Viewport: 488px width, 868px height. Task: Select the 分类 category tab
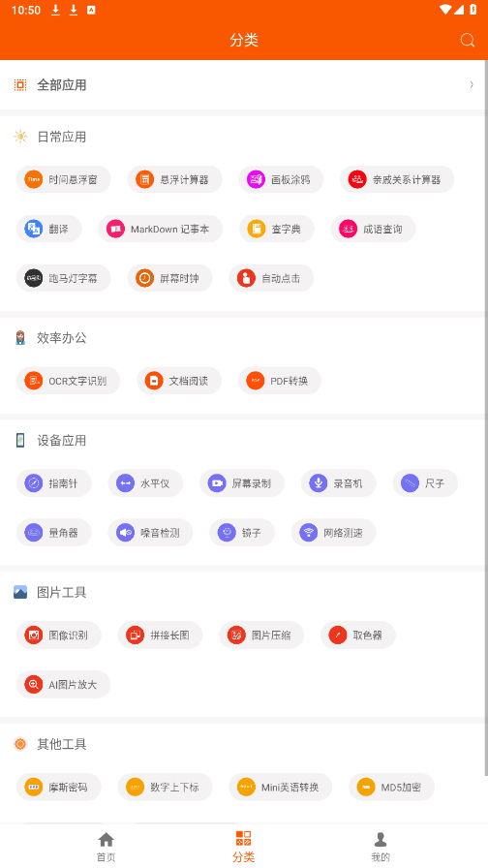(x=243, y=847)
